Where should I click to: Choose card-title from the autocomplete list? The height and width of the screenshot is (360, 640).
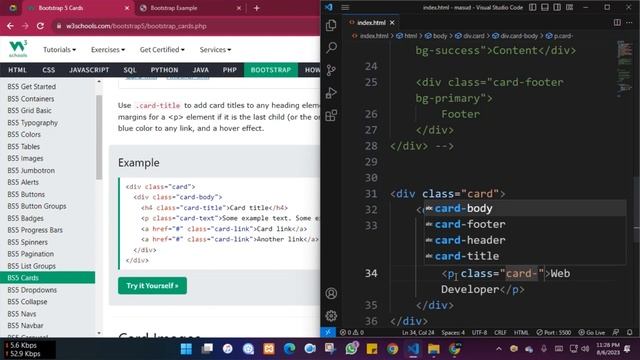[525, 256]
